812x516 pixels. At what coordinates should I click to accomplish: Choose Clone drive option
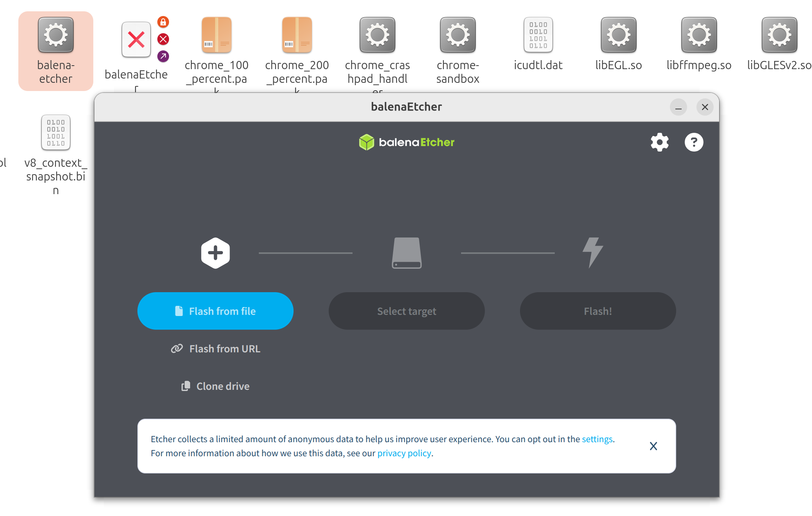click(215, 386)
